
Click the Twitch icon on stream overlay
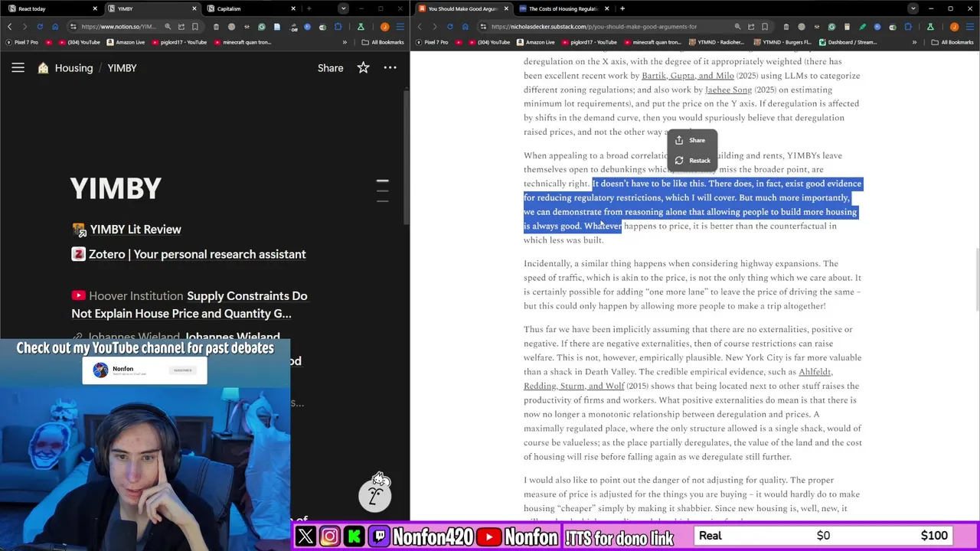[379, 536]
